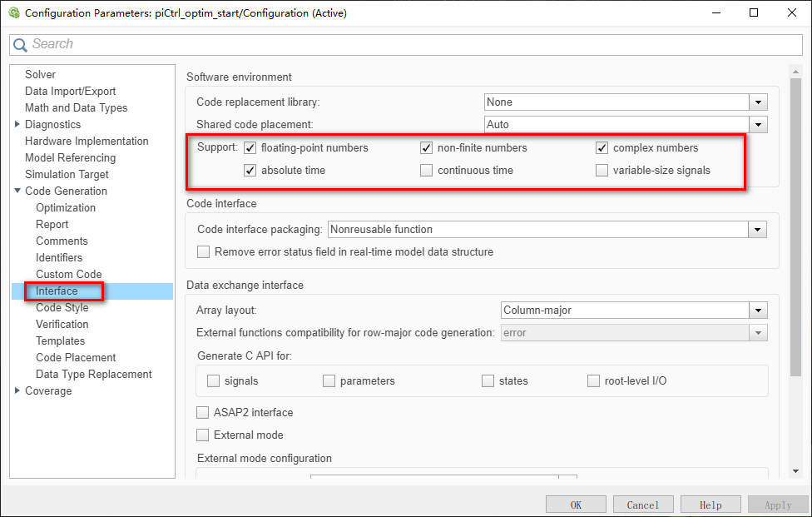
Task: Enable the ASAP2 interface option
Action: [x=202, y=412]
